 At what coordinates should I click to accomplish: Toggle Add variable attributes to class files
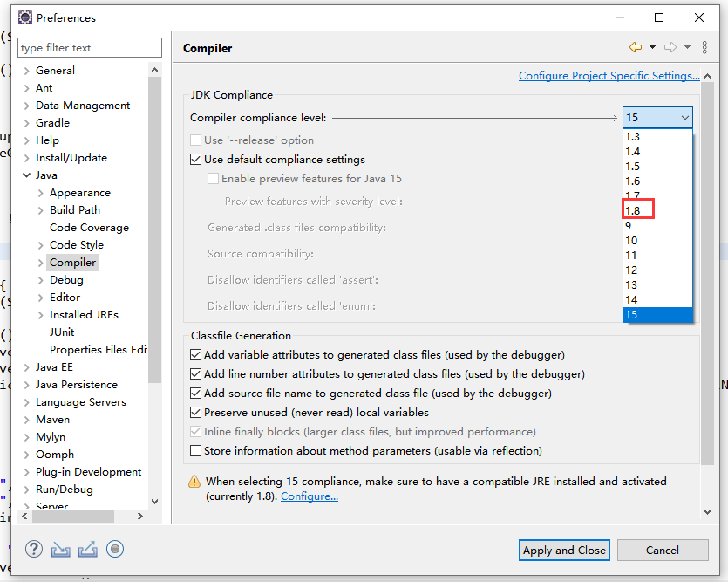[x=196, y=355]
